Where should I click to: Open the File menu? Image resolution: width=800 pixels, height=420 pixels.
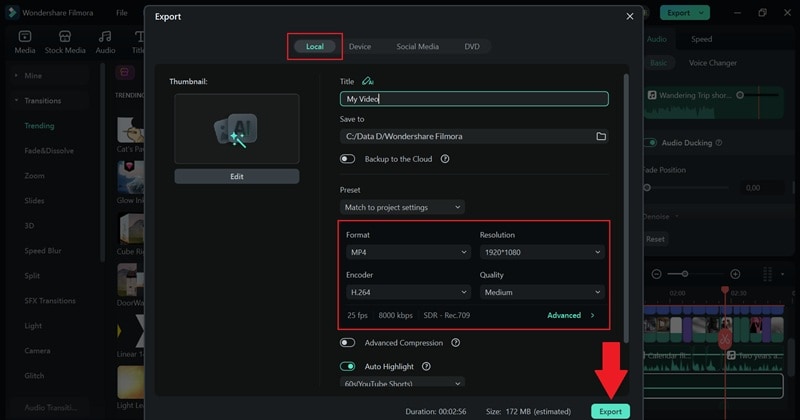pos(121,13)
